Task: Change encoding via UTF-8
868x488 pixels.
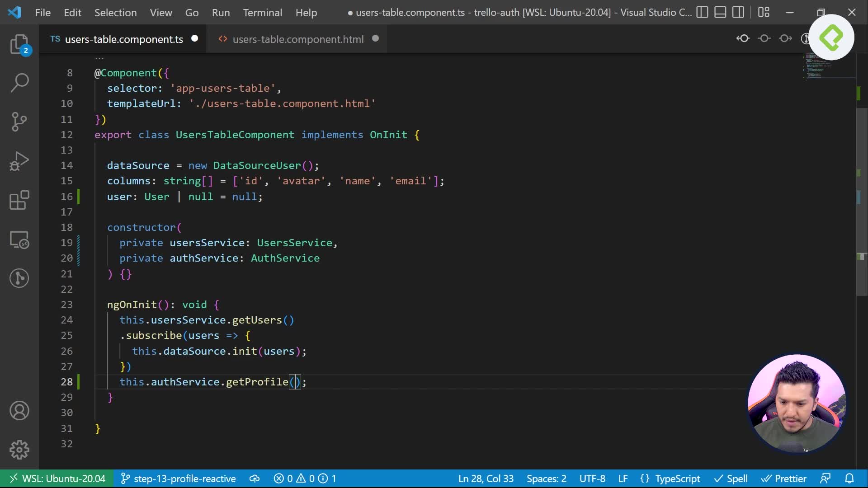Action: (x=592, y=479)
